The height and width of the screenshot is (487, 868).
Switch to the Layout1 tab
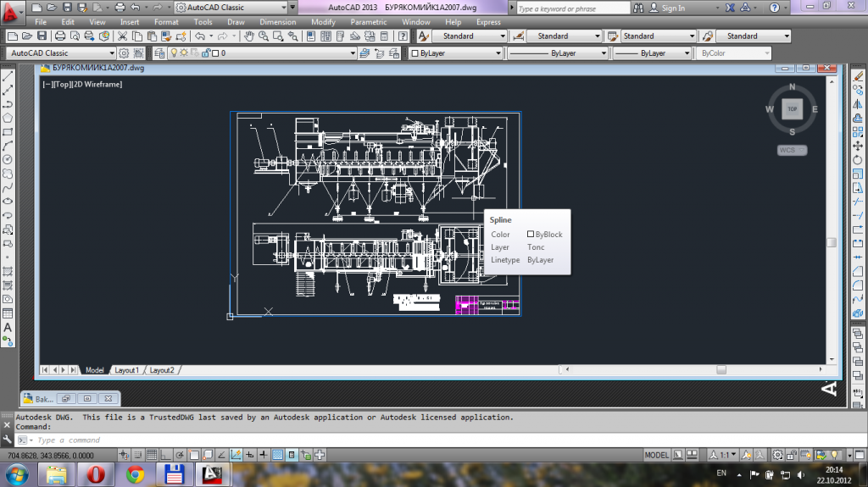click(126, 370)
